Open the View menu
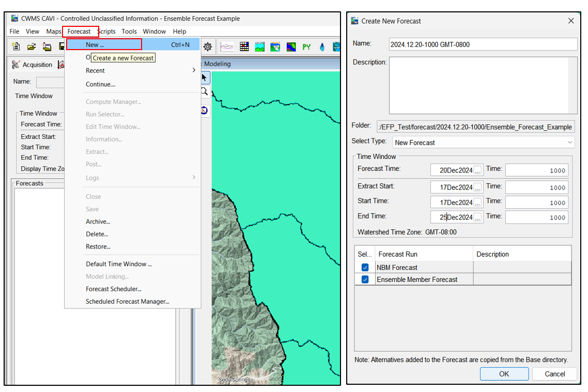Screen dimensions: 588x392 point(32,32)
